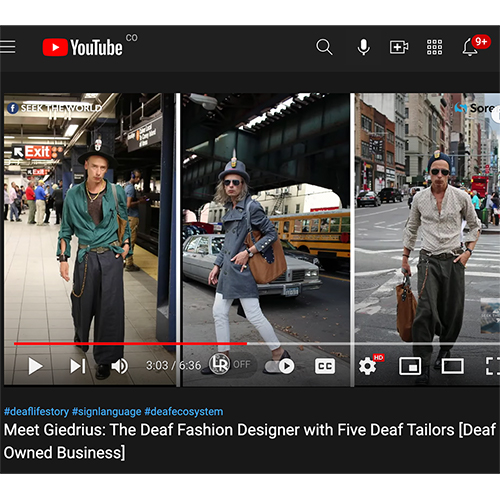Click the Seek The World watermark
This screenshot has height=500, width=500.
click(54, 108)
